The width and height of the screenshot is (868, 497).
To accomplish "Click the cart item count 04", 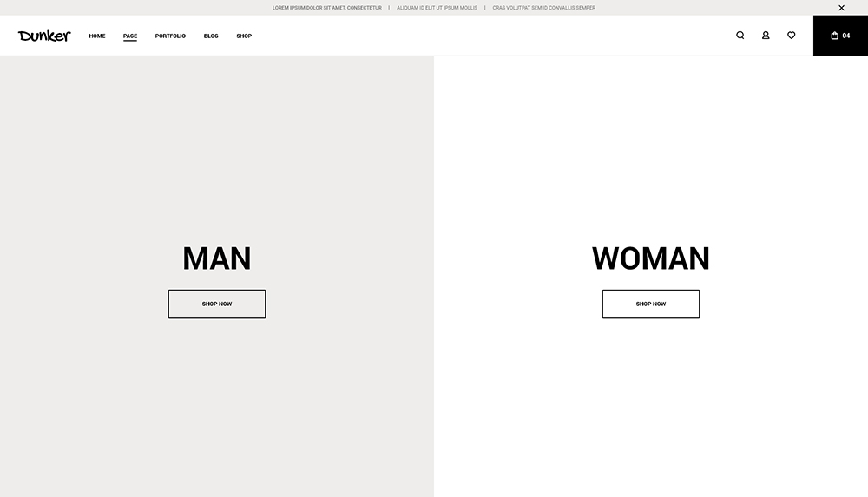I will (846, 36).
